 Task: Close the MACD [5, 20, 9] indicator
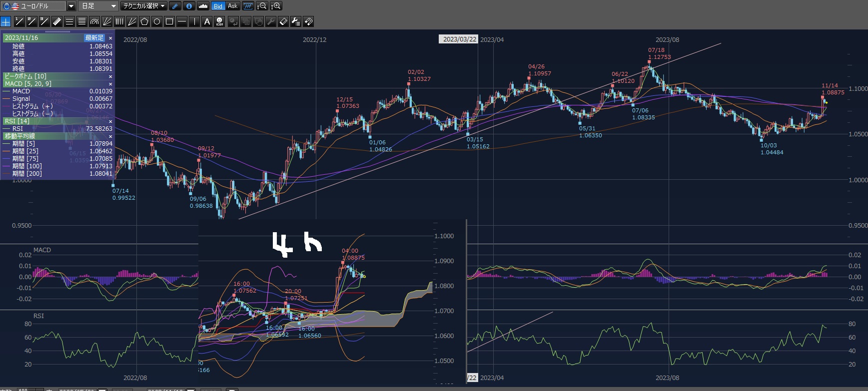point(110,84)
